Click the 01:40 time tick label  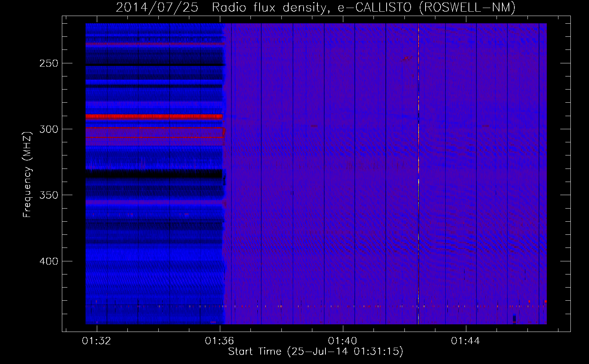point(343,341)
